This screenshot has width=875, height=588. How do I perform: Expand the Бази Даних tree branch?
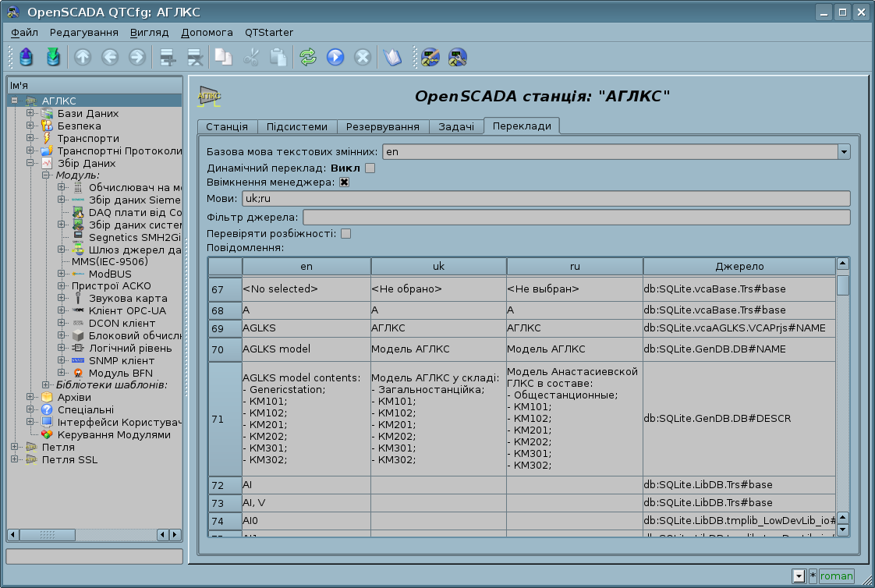coord(30,113)
